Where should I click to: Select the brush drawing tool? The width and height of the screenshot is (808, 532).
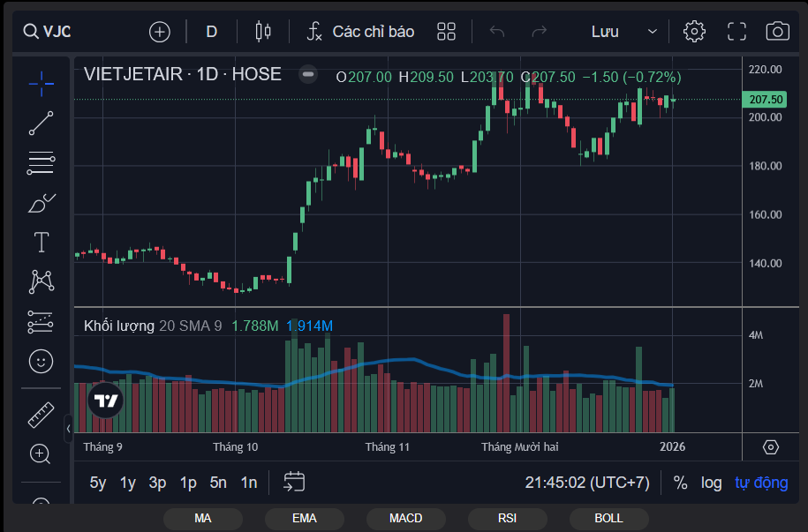[x=41, y=204]
